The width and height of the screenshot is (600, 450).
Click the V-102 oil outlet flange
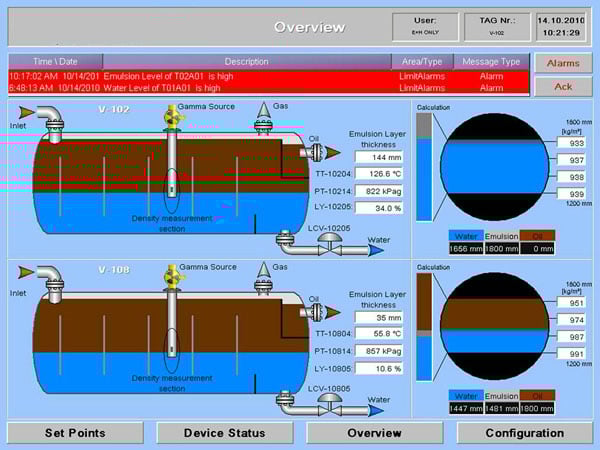318,152
